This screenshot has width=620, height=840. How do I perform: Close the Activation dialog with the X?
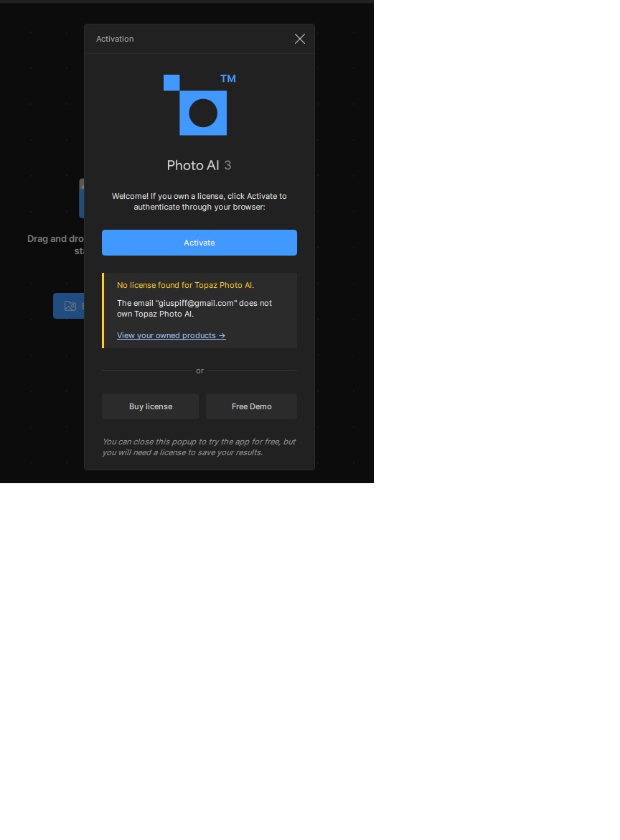coord(300,39)
